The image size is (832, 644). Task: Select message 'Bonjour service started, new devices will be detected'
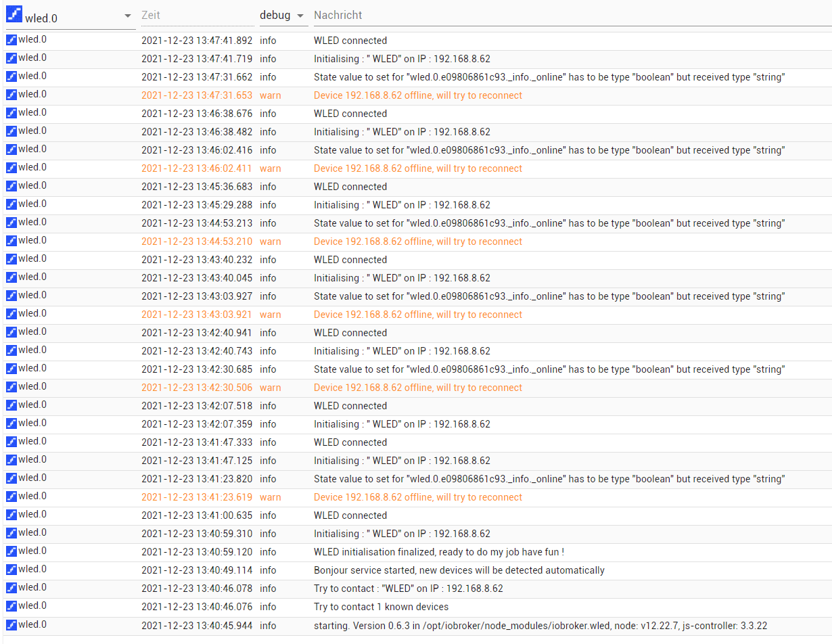click(459, 570)
